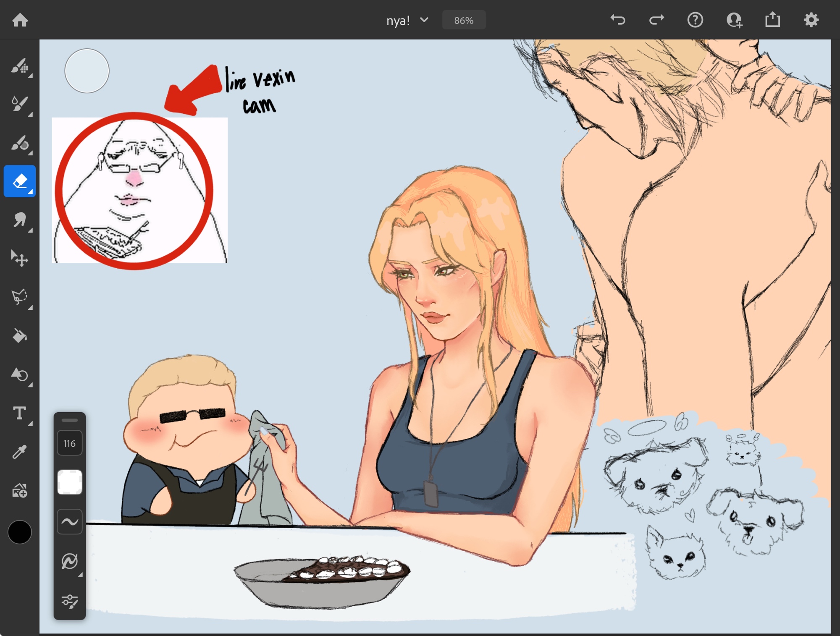The image size is (840, 636).
Task: Open the Share export menu
Action: 772,20
